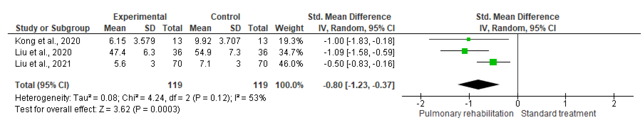This screenshot has height=124, width=644.
Task: Click the 'Weight' column header
Action: pyautogui.click(x=289, y=28)
